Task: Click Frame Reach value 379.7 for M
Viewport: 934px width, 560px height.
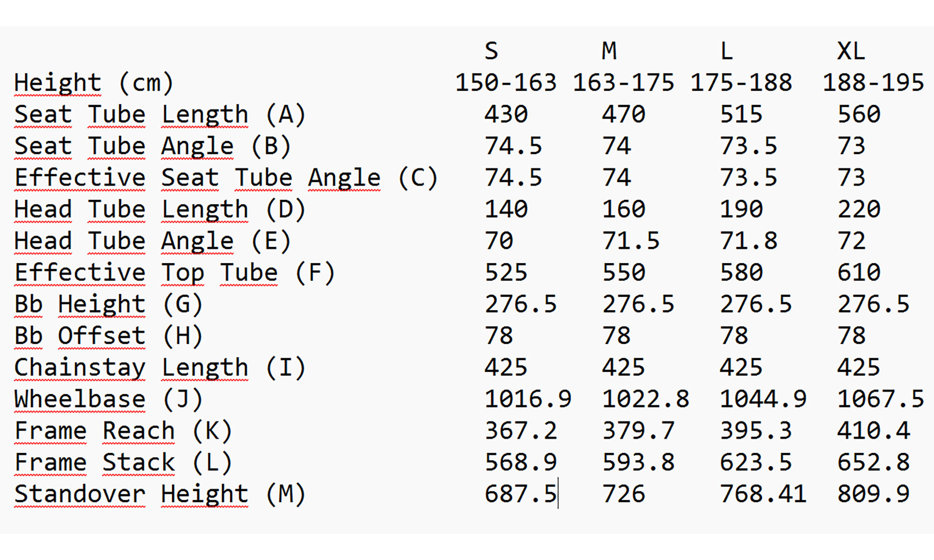Action: pos(638,431)
